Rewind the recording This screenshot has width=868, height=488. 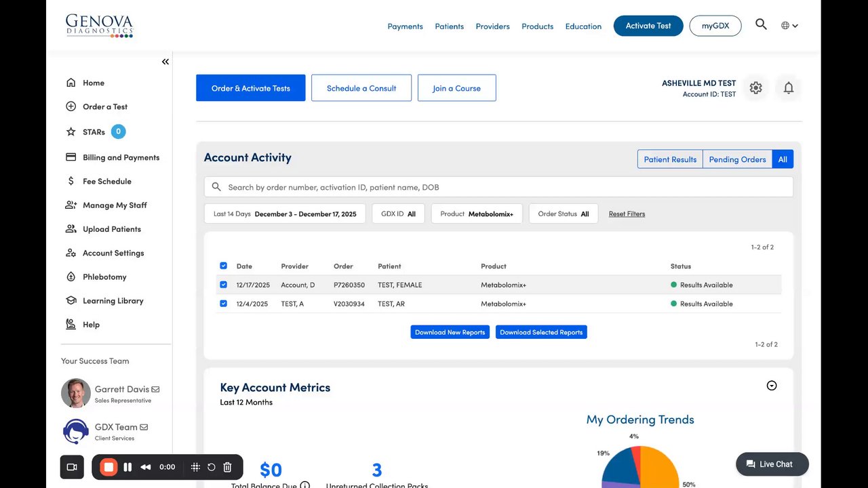(x=145, y=467)
